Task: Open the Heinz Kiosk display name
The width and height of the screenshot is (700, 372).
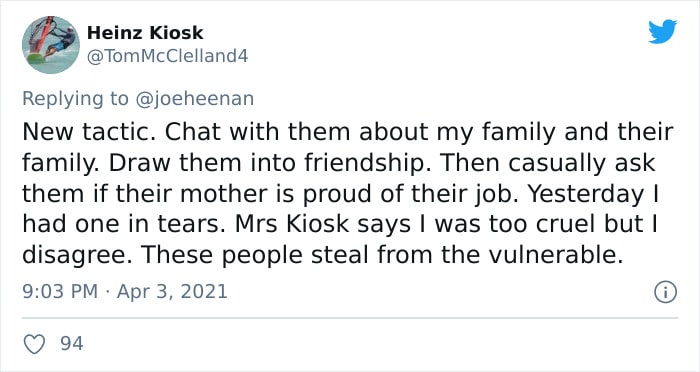Action: coord(145,33)
